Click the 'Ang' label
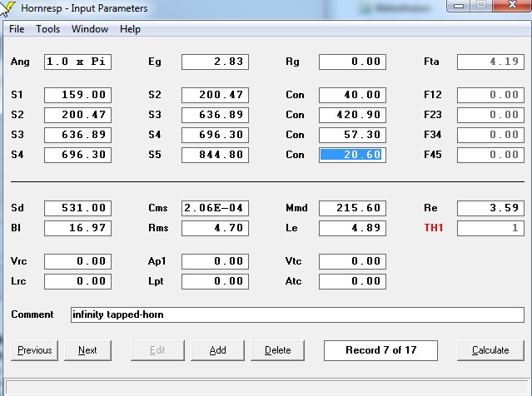 click(x=20, y=62)
